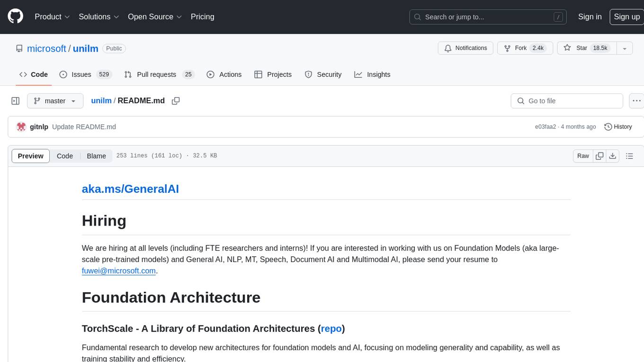Viewport: 644px width, 362px height.
Task: Open the master branch selector
Action: click(55, 101)
